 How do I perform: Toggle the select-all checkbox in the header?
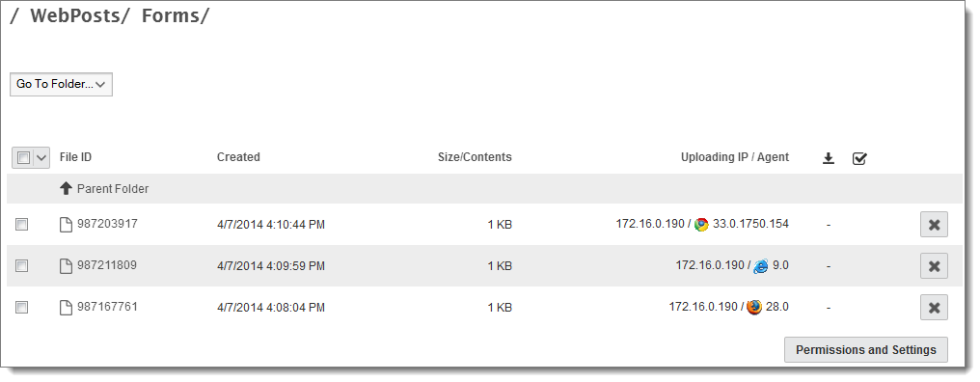[x=23, y=158]
